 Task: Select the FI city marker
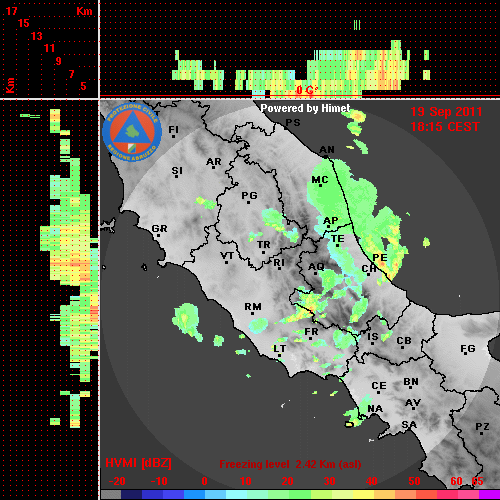click(x=173, y=136)
